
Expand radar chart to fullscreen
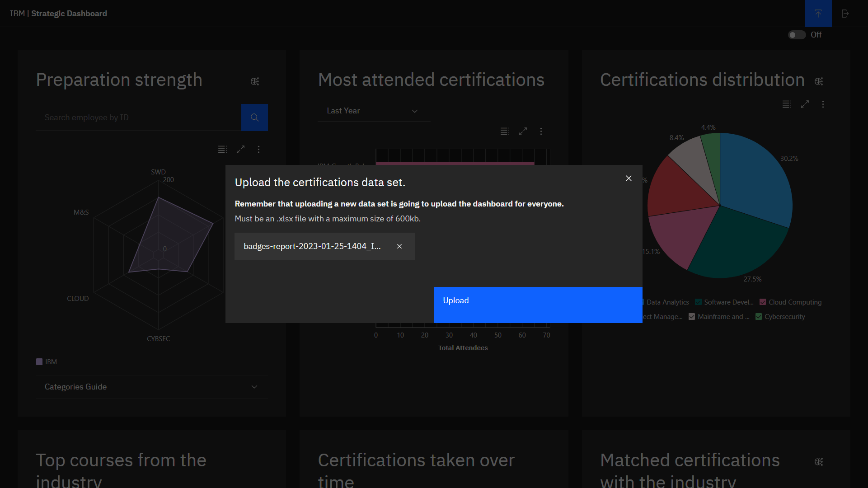pos(240,149)
